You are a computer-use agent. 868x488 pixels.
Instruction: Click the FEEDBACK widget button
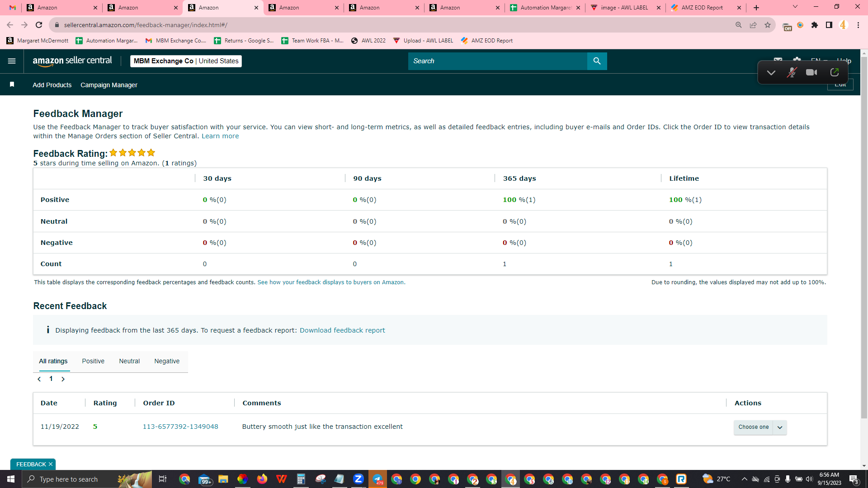31,464
